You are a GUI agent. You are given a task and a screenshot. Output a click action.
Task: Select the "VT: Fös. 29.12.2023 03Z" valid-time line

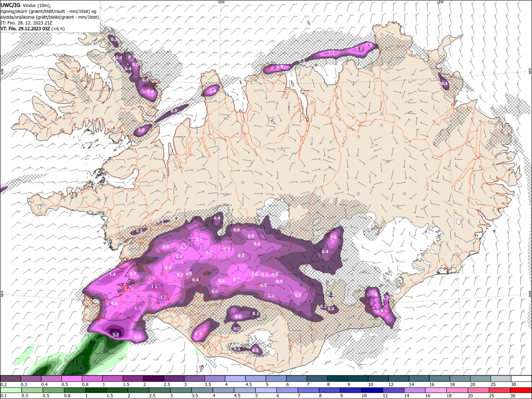click(25, 29)
